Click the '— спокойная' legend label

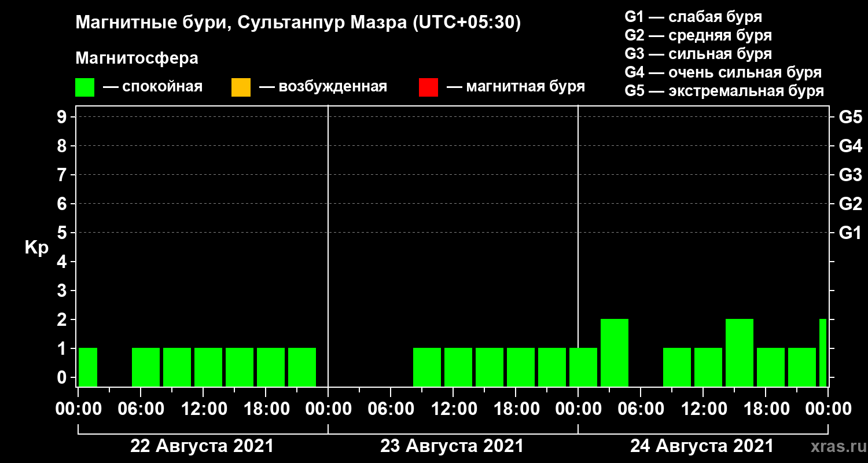pos(153,87)
